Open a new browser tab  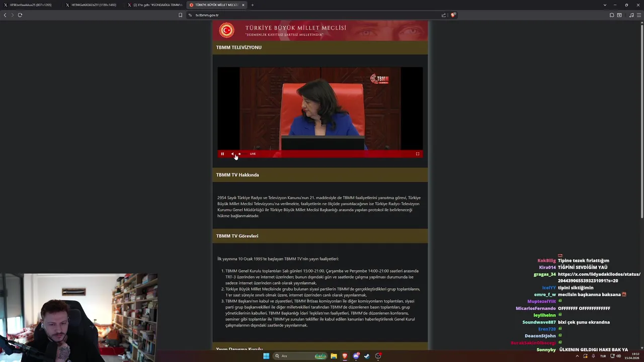click(x=253, y=5)
